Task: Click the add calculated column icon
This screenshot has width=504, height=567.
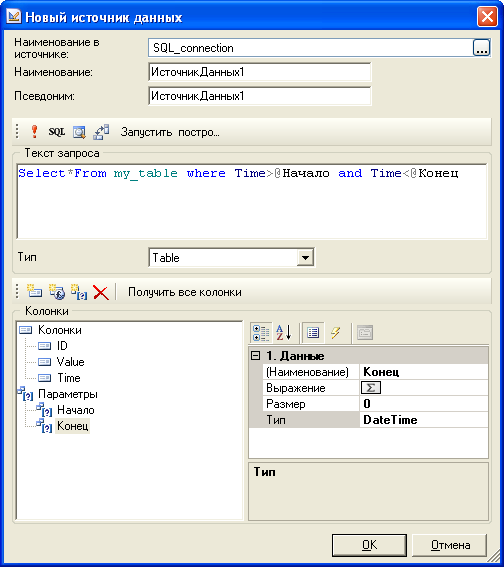Action: pos(57,291)
